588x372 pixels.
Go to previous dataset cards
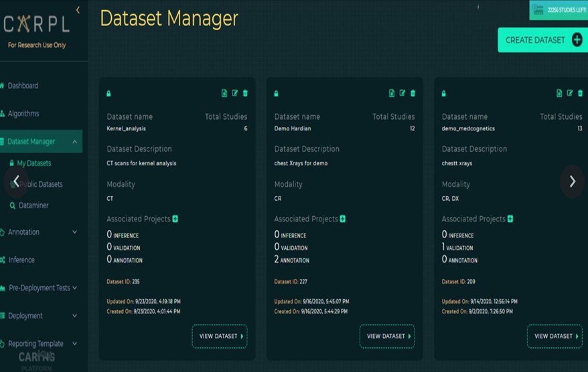pyautogui.click(x=16, y=182)
